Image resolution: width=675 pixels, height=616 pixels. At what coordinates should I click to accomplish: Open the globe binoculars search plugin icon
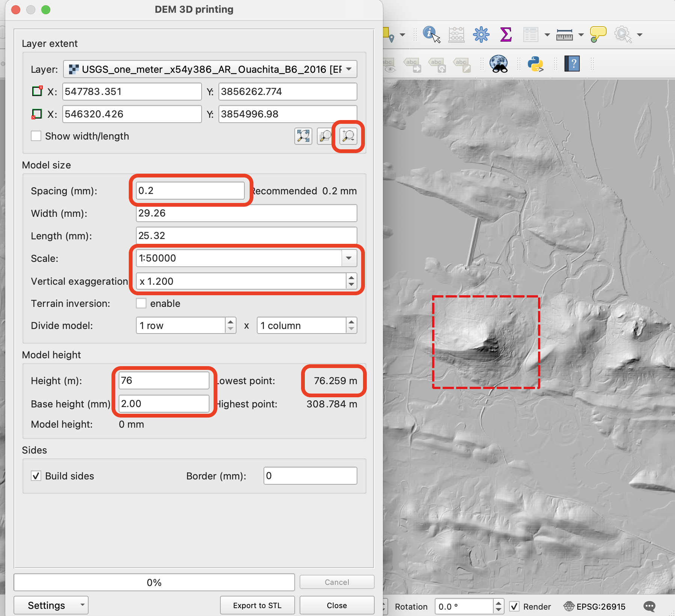[x=499, y=64]
